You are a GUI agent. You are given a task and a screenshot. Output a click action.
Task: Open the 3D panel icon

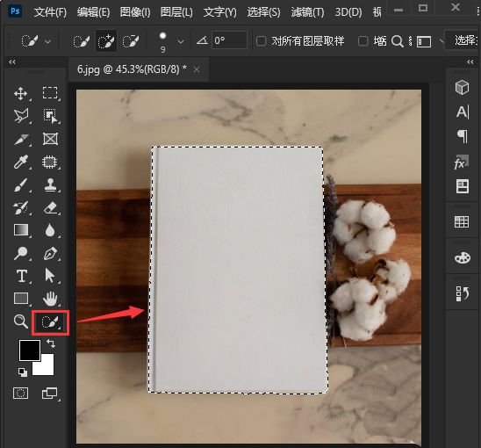(462, 88)
